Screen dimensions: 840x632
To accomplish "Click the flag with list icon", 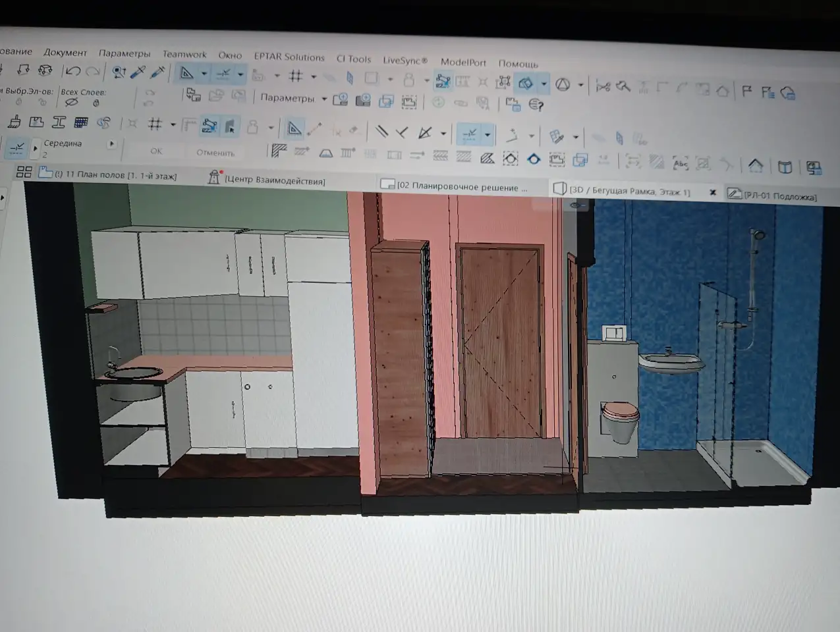I will click(x=767, y=92).
